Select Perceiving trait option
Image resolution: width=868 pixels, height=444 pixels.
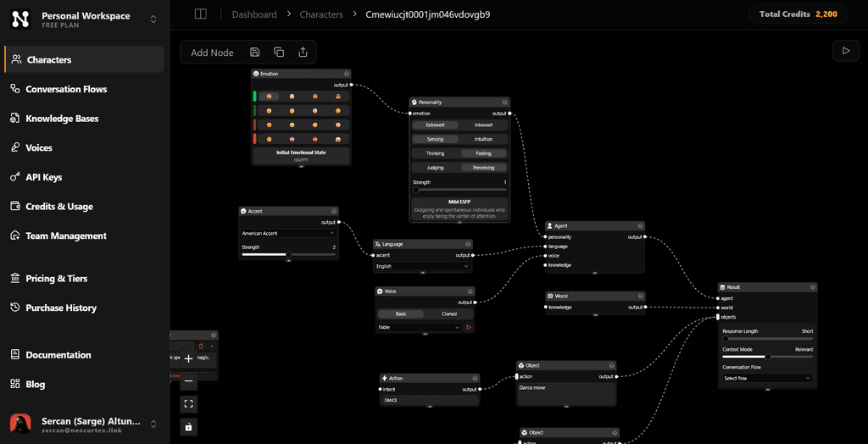(x=483, y=167)
